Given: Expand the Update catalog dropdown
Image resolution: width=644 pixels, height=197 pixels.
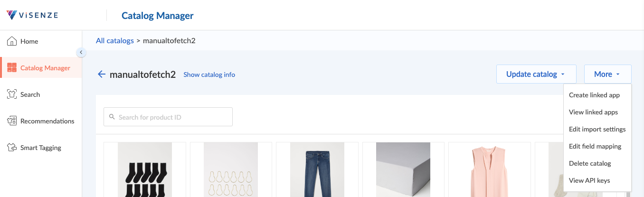Looking at the screenshot, I should (536, 74).
